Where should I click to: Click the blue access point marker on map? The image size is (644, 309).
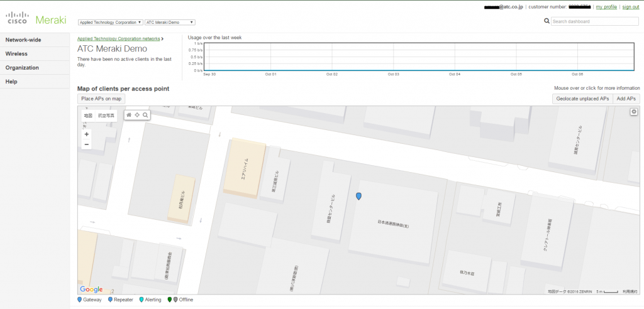click(358, 197)
